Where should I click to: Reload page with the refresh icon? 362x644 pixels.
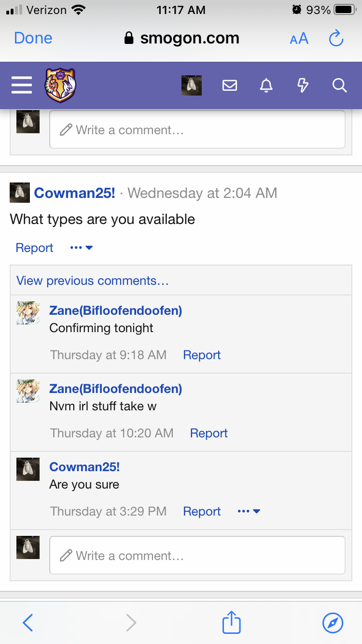336,38
